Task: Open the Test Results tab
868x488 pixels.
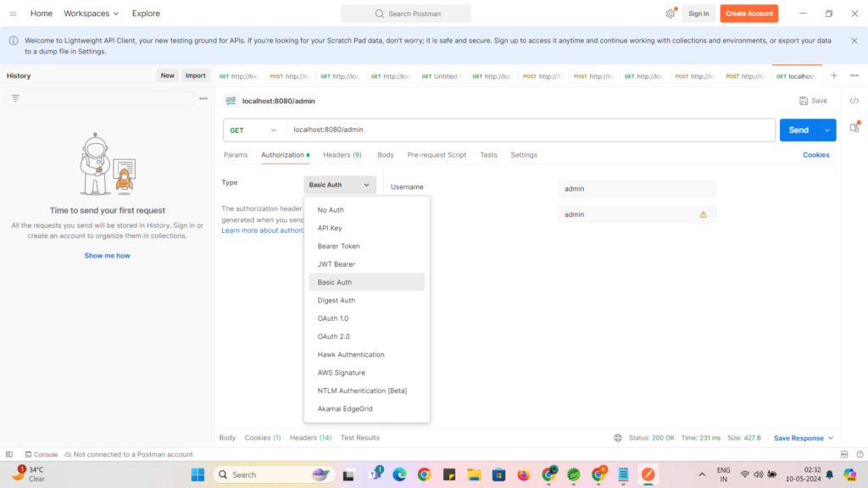Action: click(359, 438)
